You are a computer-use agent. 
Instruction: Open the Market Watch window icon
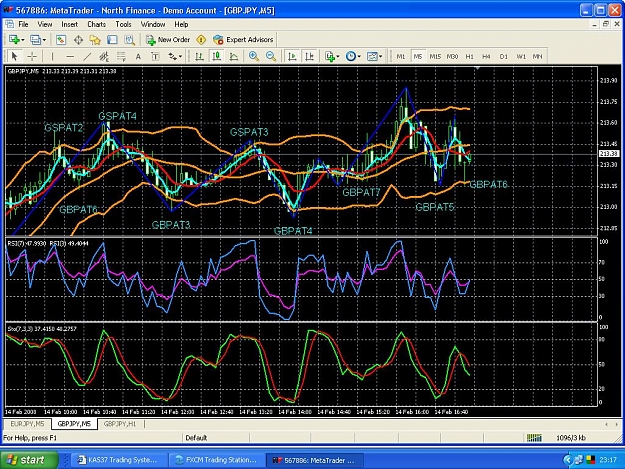coord(61,40)
